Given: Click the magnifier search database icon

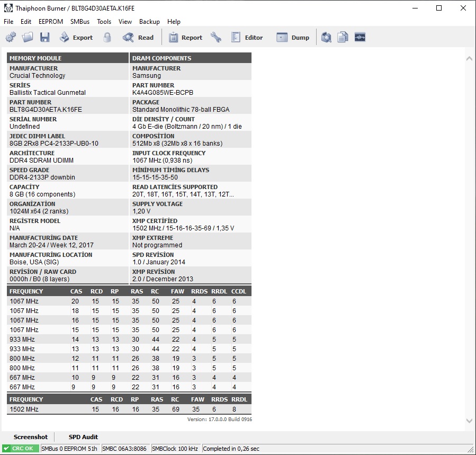Looking at the screenshot, I should tap(326, 38).
